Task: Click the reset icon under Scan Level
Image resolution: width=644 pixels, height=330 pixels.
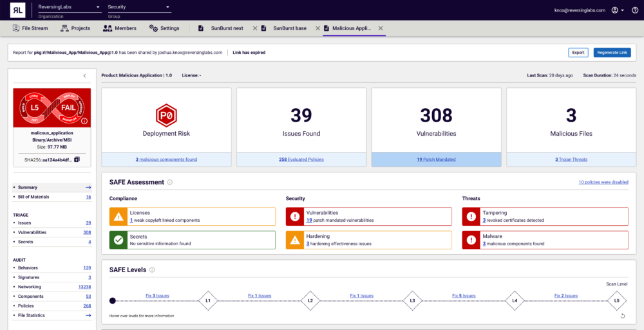Action: click(x=623, y=315)
